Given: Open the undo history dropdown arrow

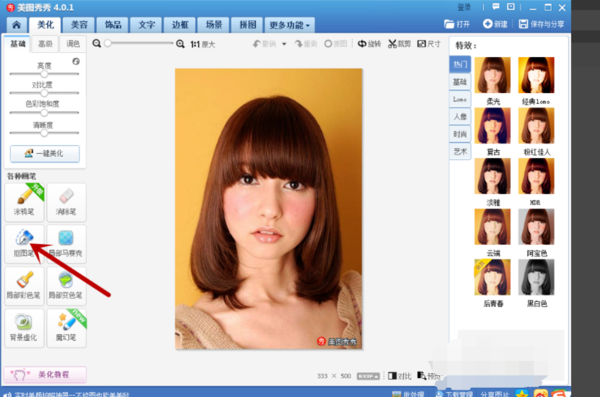Looking at the screenshot, I should 284,44.
